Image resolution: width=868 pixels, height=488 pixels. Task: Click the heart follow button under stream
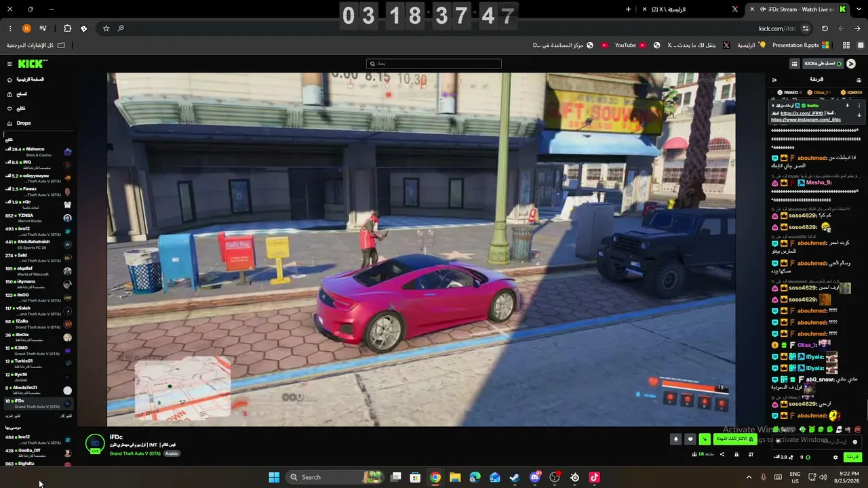(x=690, y=439)
